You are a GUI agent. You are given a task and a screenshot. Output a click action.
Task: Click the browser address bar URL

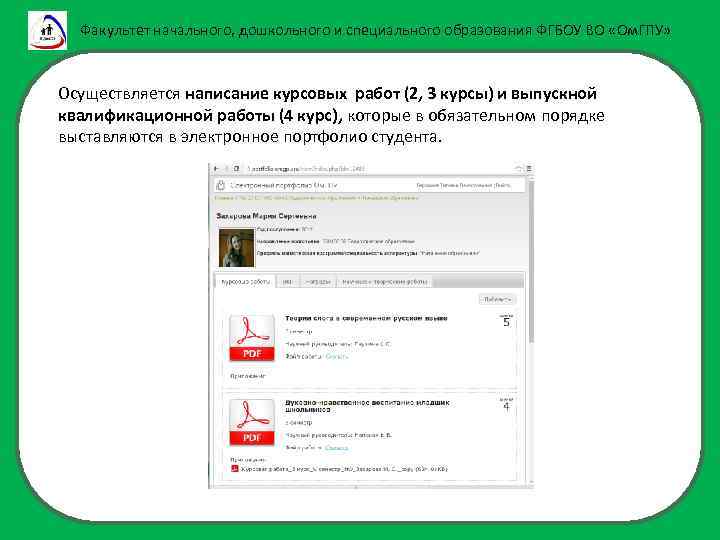[x=306, y=169]
